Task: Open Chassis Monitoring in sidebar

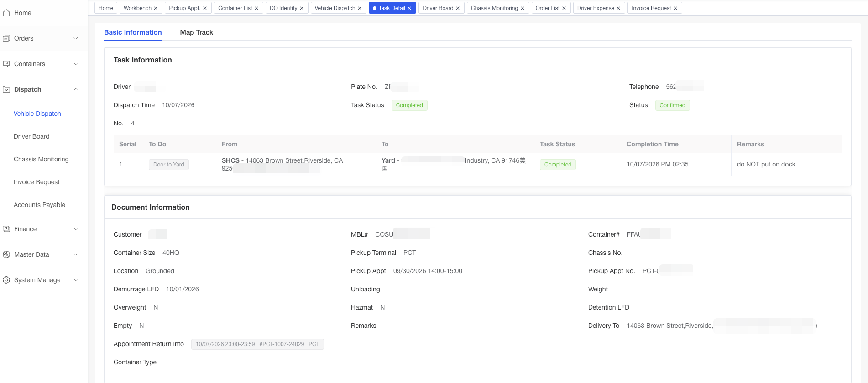Action: click(x=41, y=159)
